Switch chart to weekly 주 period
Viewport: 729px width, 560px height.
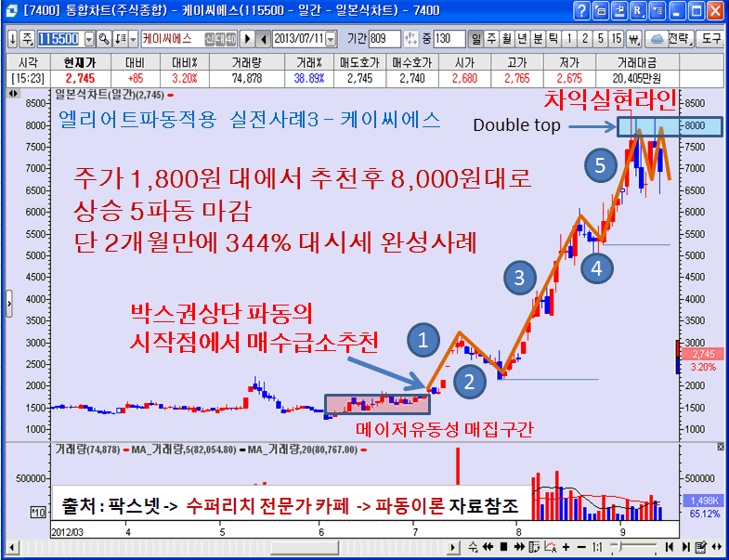coord(491,39)
